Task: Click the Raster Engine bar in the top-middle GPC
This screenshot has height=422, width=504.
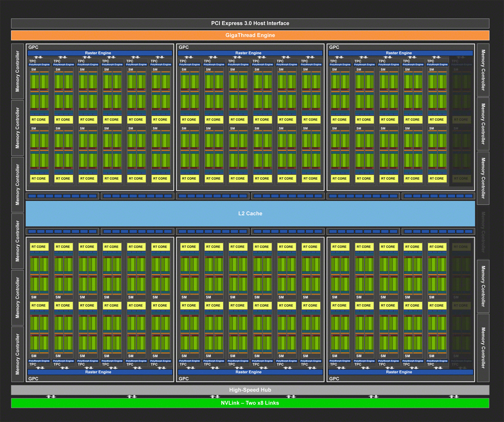Action: (250, 53)
